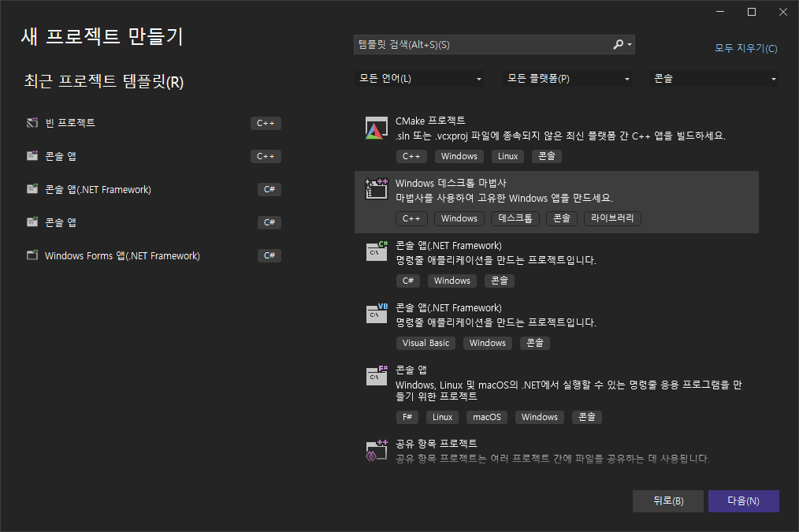Click the 빈 프로젝트 recent template icon
Screen dimensions: 799x532
pos(32,123)
